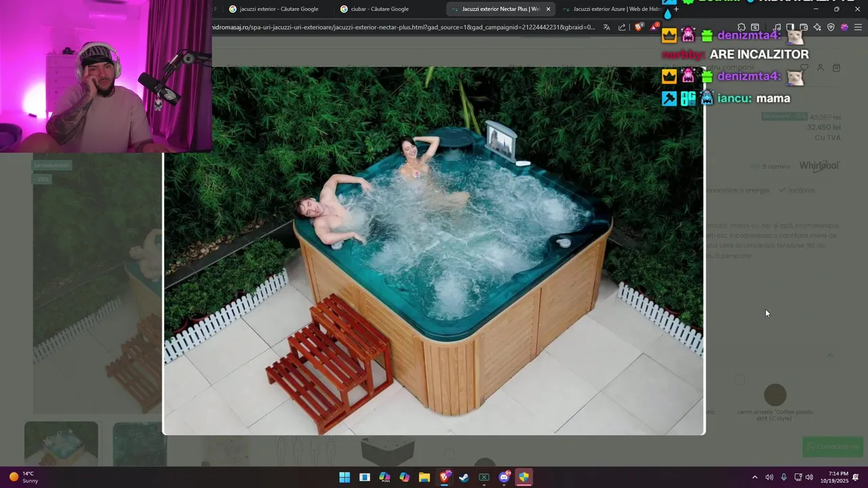This screenshot has height=488, width=868.
Task: Open the weather widget showing 14°C Sunny
Action: 24,477
